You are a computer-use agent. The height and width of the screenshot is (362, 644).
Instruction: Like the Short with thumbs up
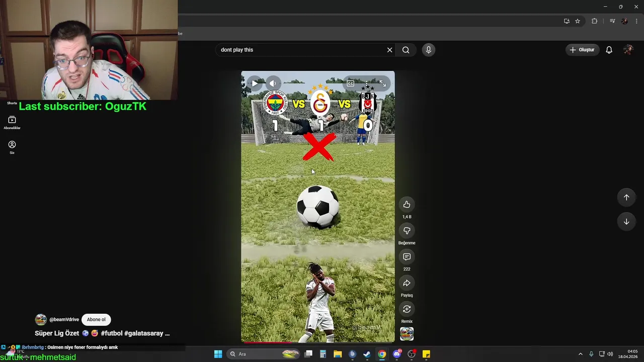[407, 204]
